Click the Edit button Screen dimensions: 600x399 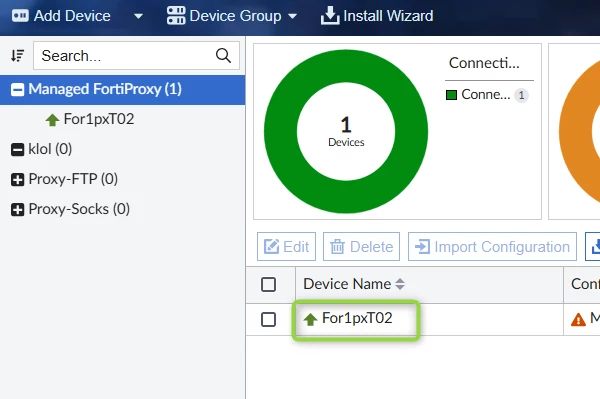pos(286,246)
